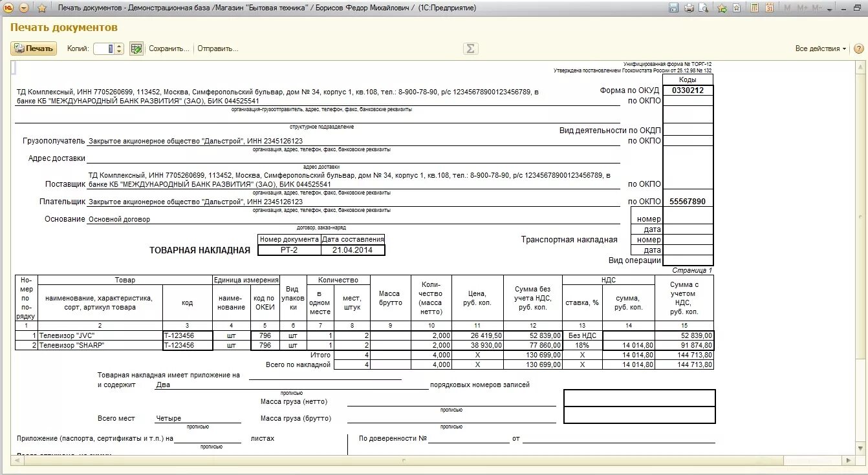Select JVC row sum without VAT 52 839,00

tap(533, 335)
